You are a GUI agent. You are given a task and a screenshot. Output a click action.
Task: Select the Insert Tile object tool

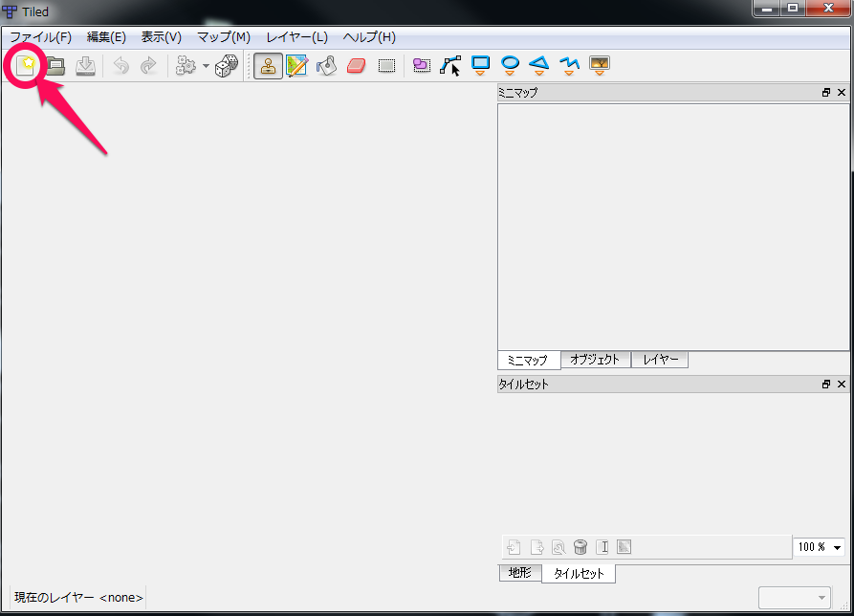click(x=599, y=65)
